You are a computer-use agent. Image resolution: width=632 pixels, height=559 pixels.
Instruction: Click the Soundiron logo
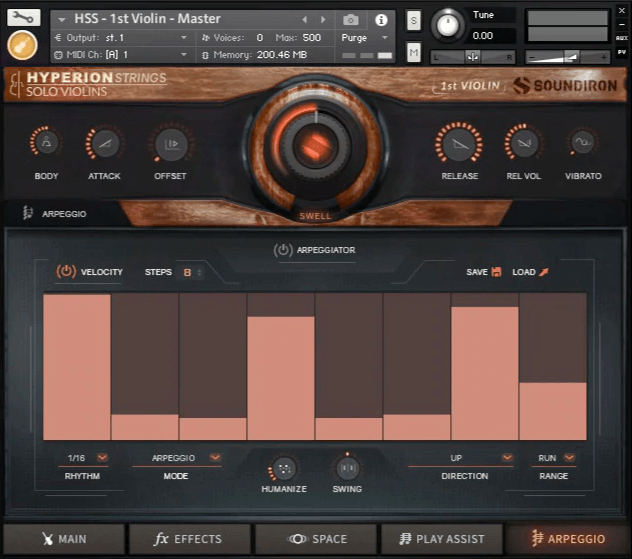(x=565, y=85)
